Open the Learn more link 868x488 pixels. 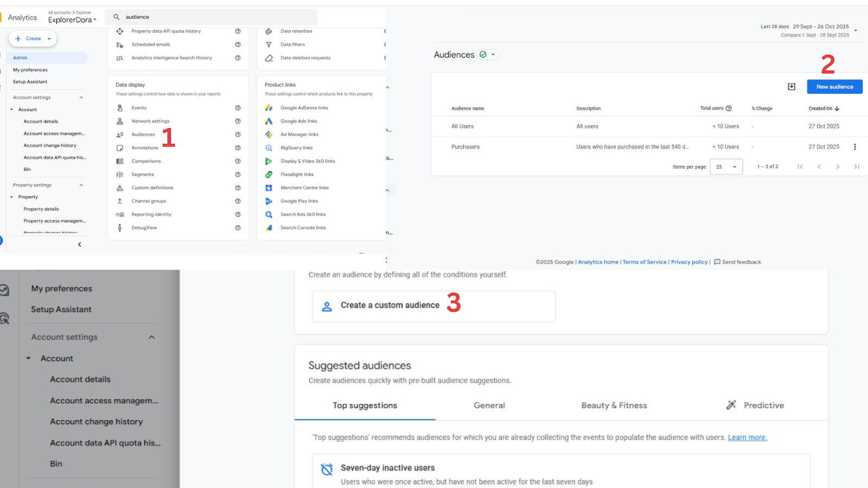tap(747, 438)
